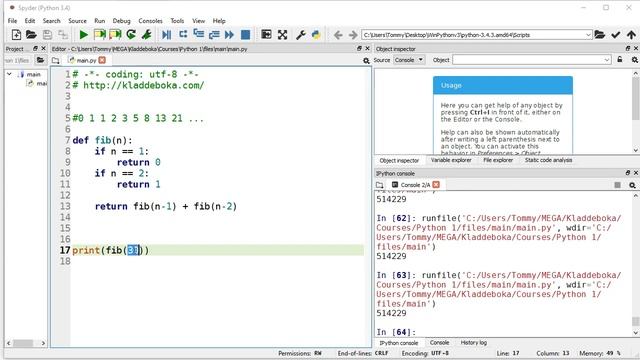
Task: Go to the parent directory
Action: pos(631,35)
